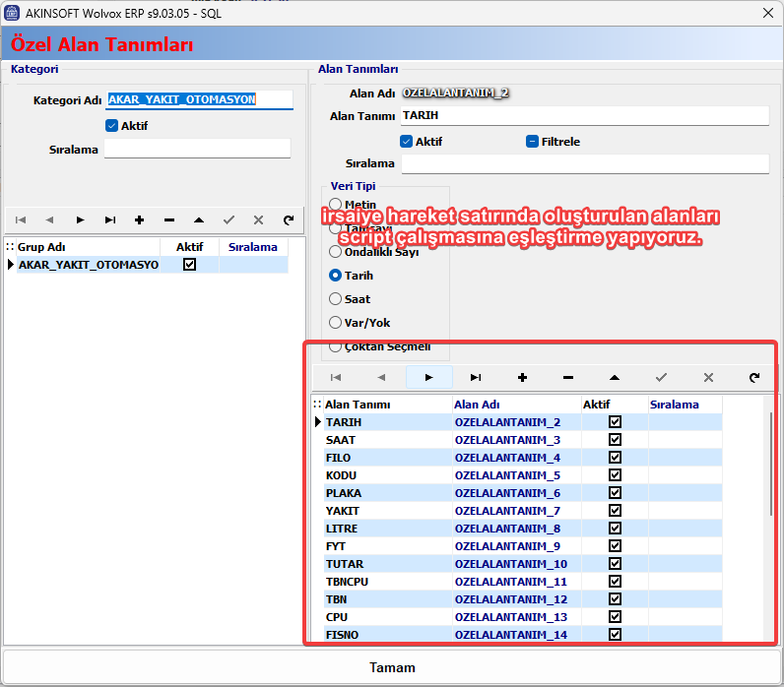Image resolution: width=784 pixels, height=687 pixels.
Task: Click the OZELALANTANIM_9 cell
Action: coord(517,546)
